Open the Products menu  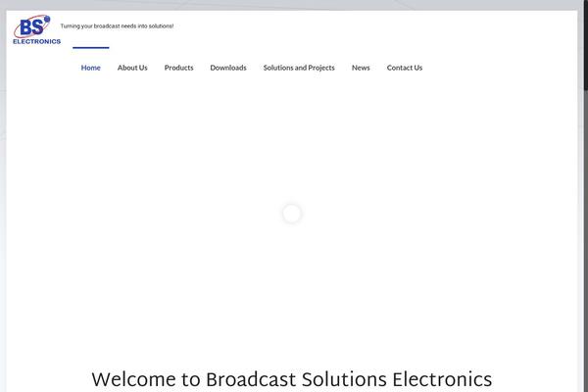179,68
